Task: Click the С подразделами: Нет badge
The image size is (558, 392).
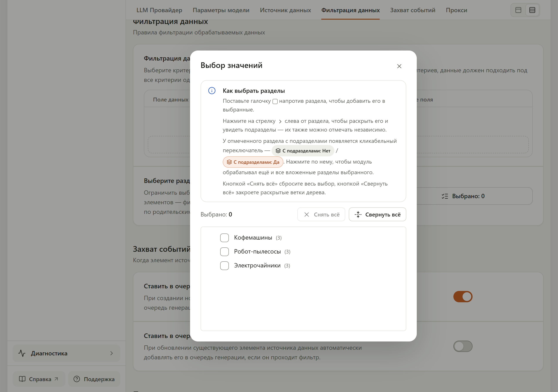Action: click(x=303, y=150)
